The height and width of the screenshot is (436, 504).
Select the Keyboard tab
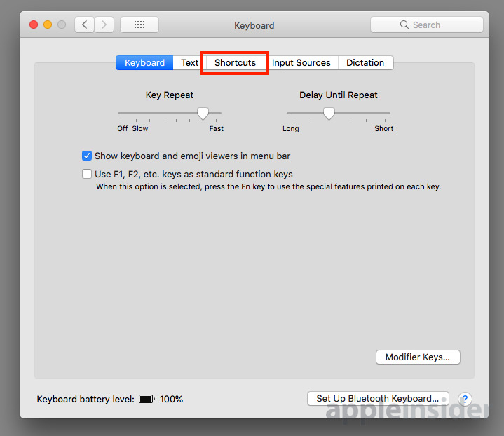pyautogui.click(x=144, y=62)
